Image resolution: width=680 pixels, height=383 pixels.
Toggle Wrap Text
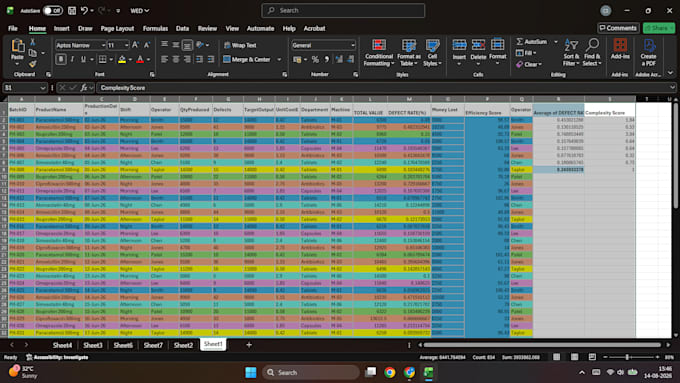coord(240,45)
